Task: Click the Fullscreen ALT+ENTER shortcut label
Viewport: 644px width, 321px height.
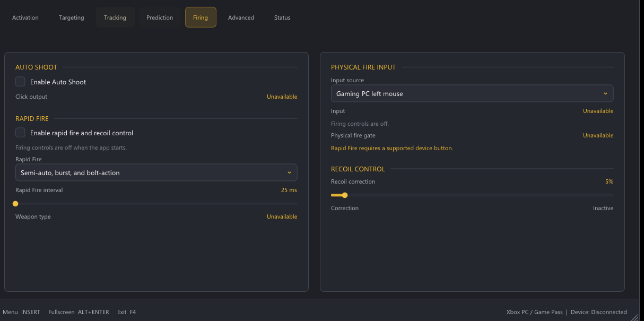Action: 79,312
